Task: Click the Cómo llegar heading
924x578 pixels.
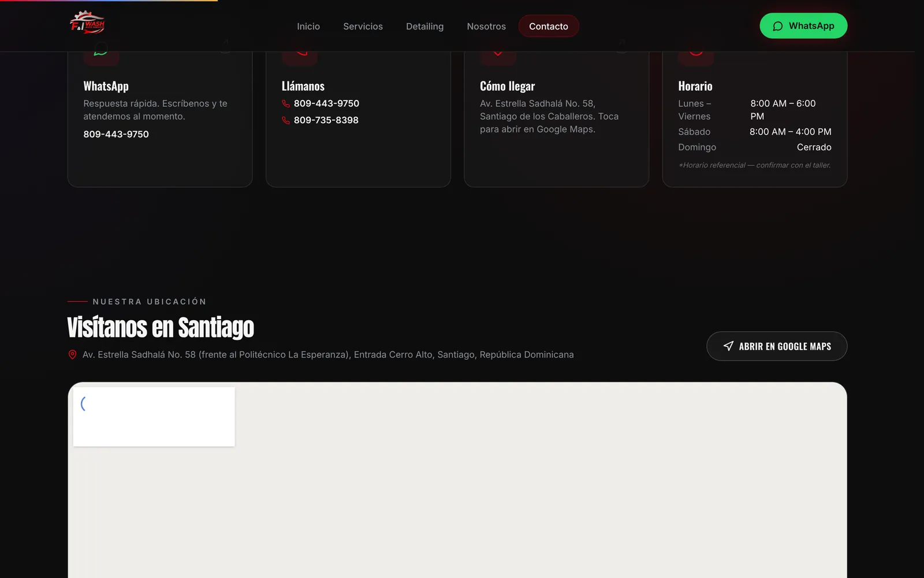Action: [x=507, y=86]
